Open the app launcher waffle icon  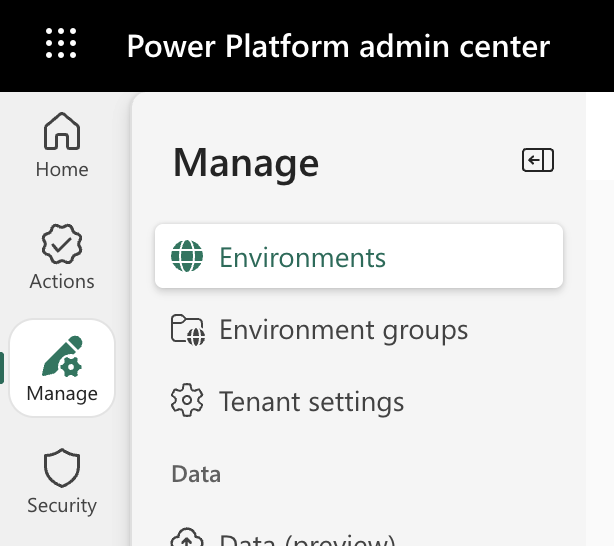61,43
